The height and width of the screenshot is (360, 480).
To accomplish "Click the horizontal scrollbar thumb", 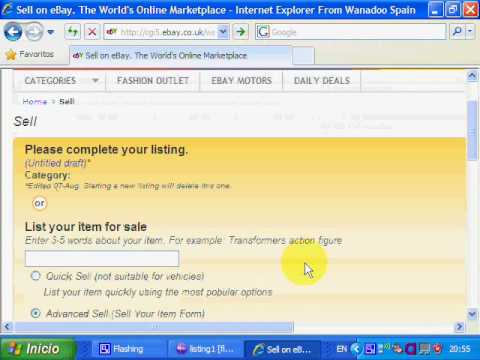I will coord(154,327).
